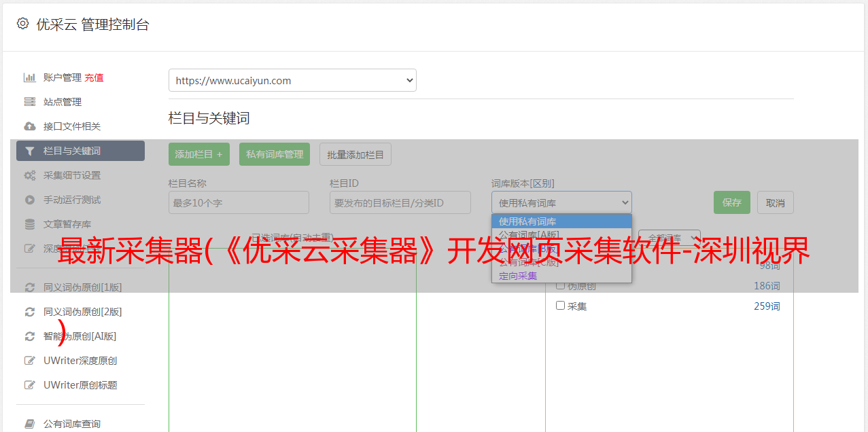Tick the 伪原创 checkbox
The image size is (868, 432).
pyautogui.click(x=561, y=285)
